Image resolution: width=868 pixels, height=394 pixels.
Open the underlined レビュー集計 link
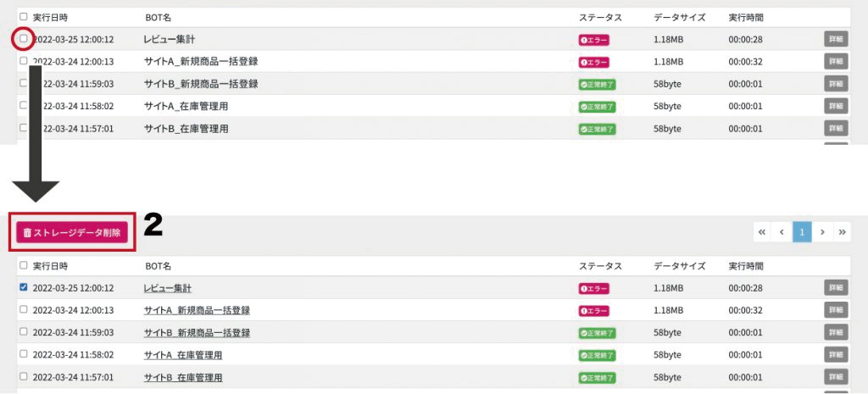(168, 288)
